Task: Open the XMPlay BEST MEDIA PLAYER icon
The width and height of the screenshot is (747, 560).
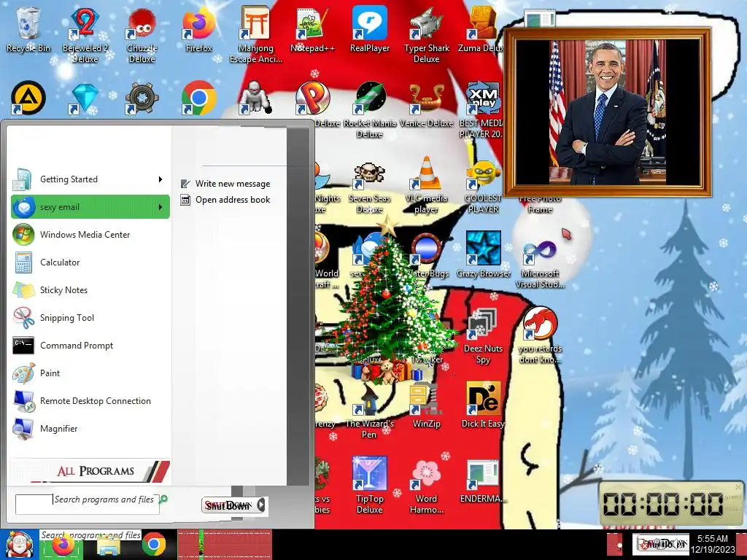Action: (481, 109)
